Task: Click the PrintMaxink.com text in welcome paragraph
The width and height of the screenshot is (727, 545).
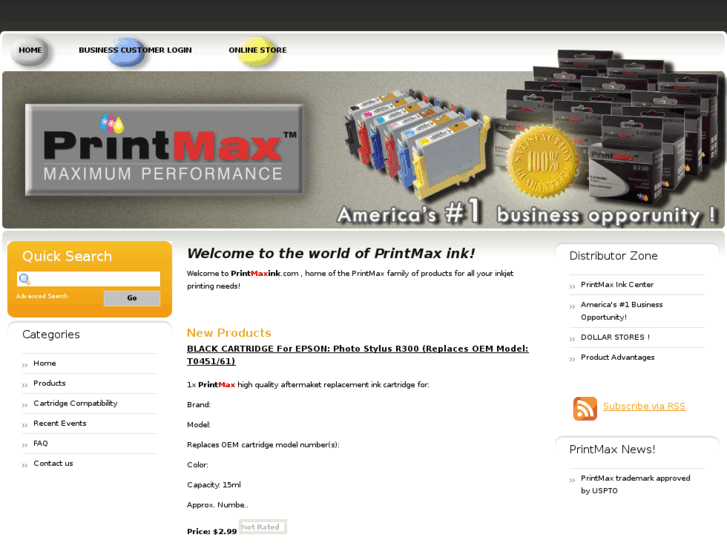Action: pos(265,273)
